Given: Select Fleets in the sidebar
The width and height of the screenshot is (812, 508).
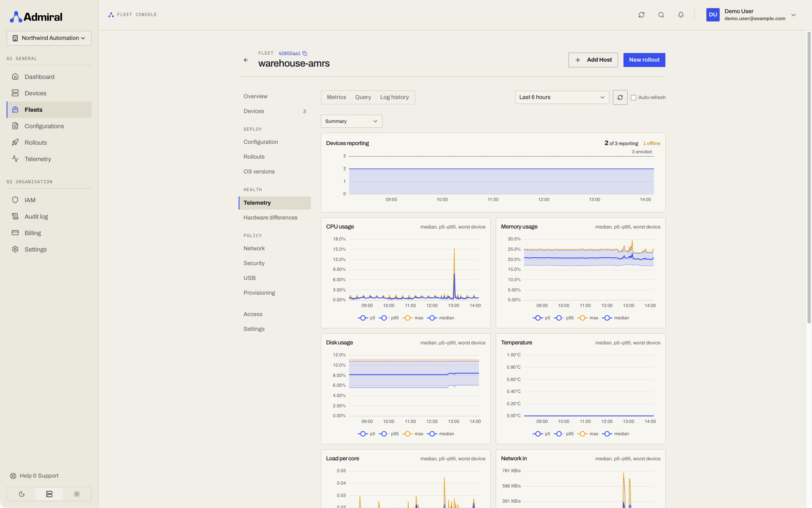Looking at the screenshot, I should coord(49,110).
